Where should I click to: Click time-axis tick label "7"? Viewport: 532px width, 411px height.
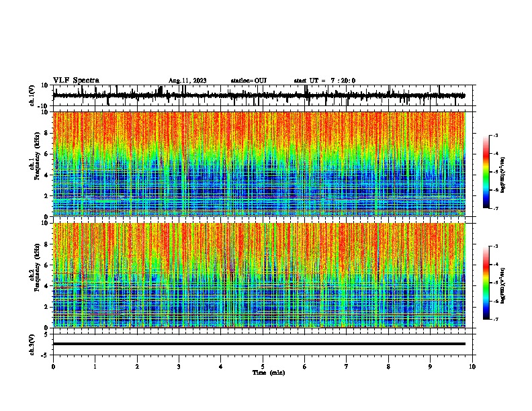[347, 367]
